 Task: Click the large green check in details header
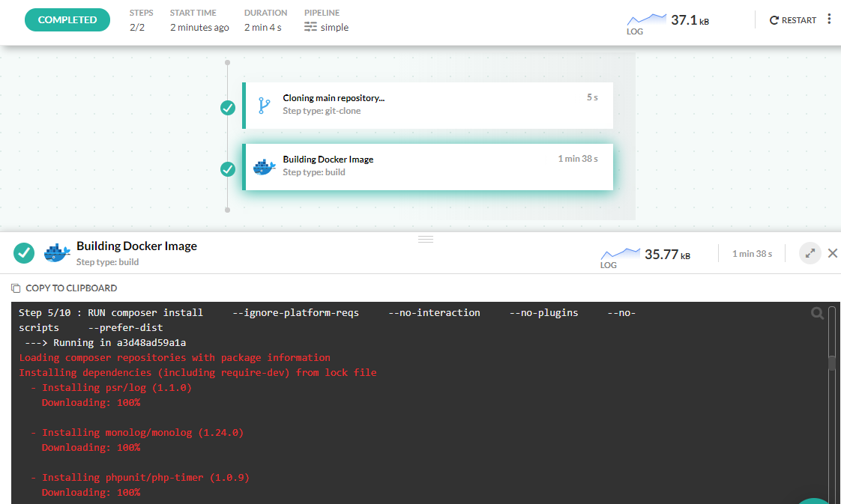[24, 253]
